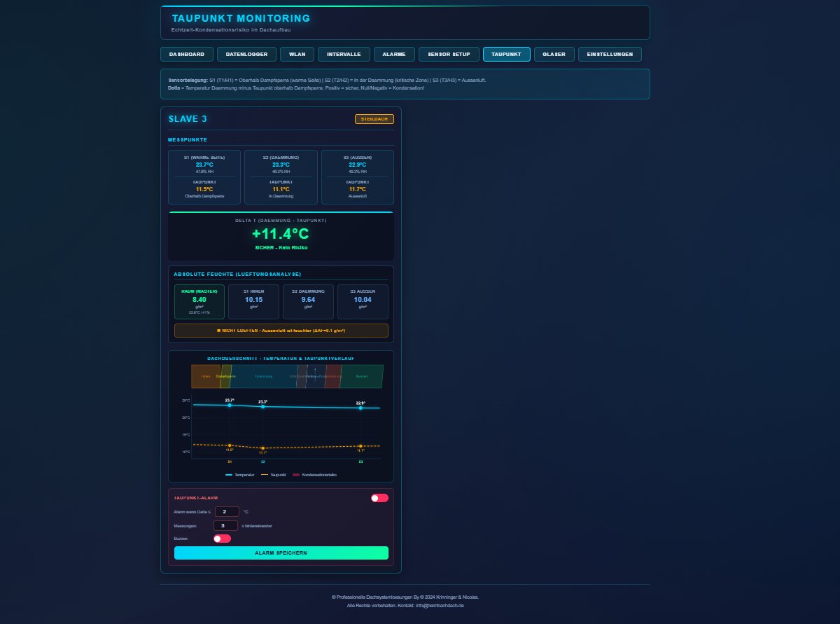Click the Temperatur legend line icon

pos(230,475)
